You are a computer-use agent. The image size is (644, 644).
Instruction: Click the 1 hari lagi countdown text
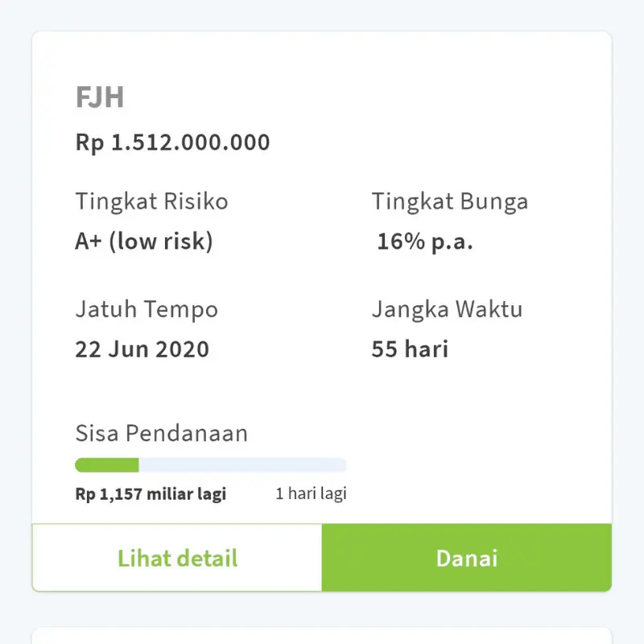[x=312, y=493]
